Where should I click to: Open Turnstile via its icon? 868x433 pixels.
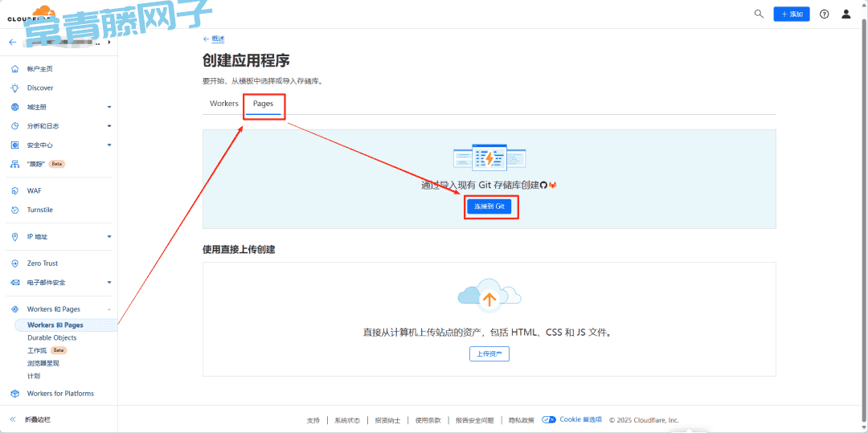tap(15, 210)
